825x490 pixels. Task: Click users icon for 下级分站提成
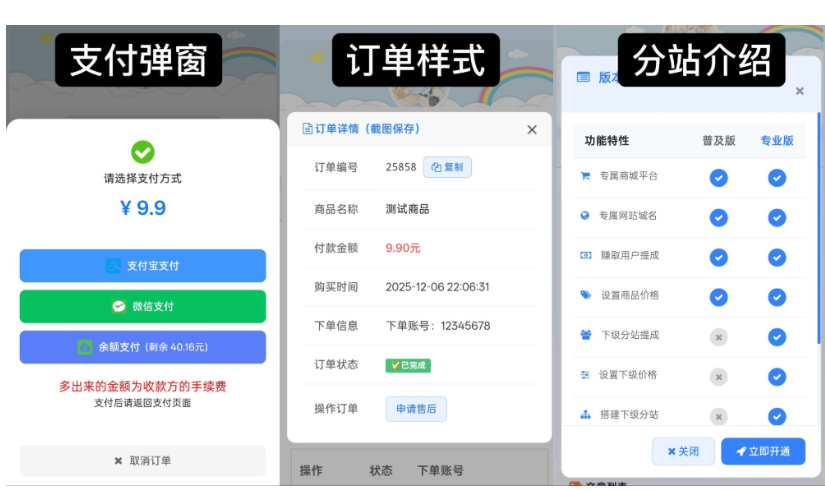click(x=586, y=335)
